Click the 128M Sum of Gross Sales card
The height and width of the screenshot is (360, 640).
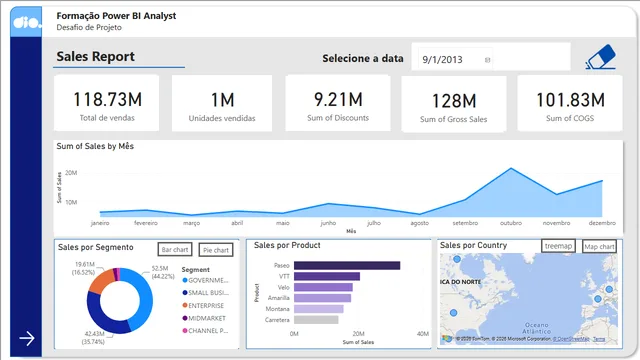454,104
